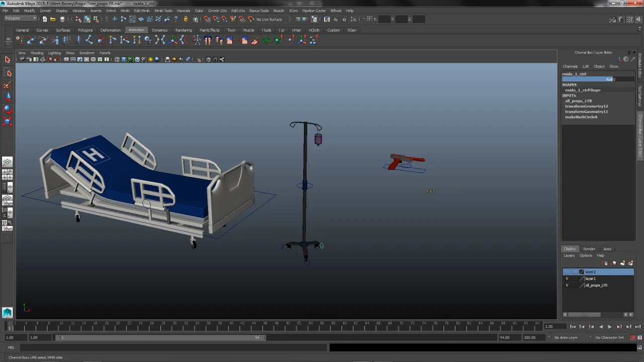
Task: Activate the Lasso select tool
Action: (8, 73)
